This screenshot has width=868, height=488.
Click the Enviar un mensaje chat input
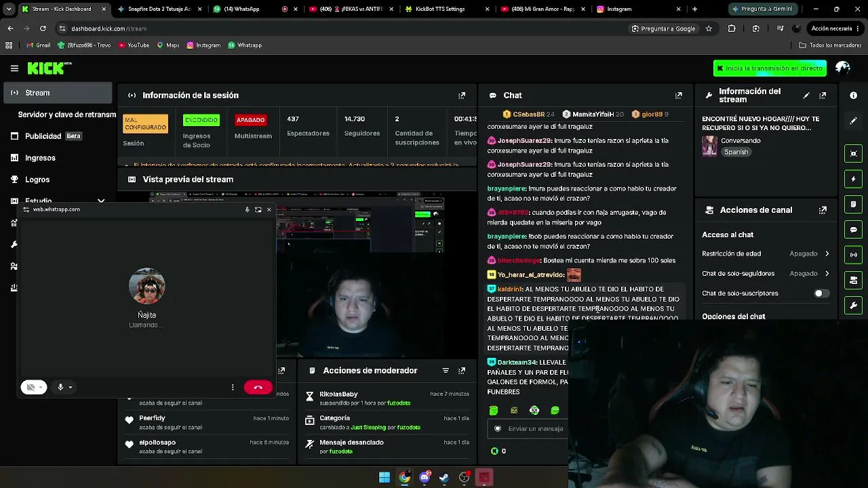[x=529, y=429]
